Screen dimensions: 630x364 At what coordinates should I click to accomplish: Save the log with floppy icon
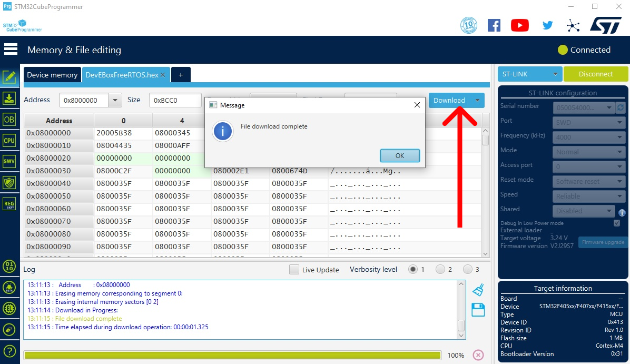478,310
